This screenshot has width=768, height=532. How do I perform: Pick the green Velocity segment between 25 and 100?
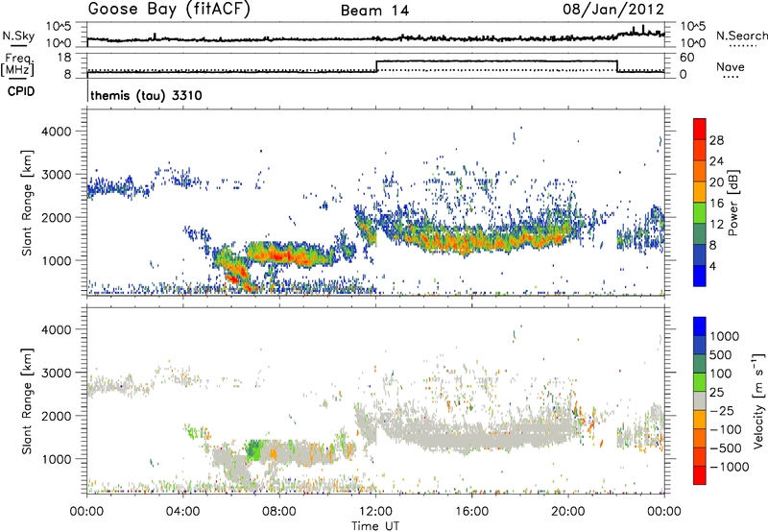point(700,382)
